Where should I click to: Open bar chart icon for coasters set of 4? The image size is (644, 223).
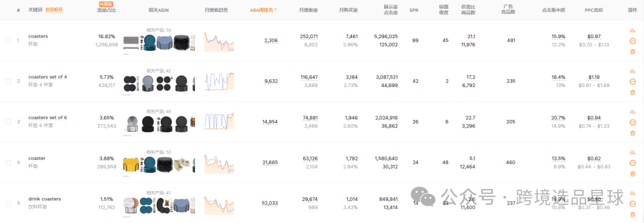(x=633, y=70)
